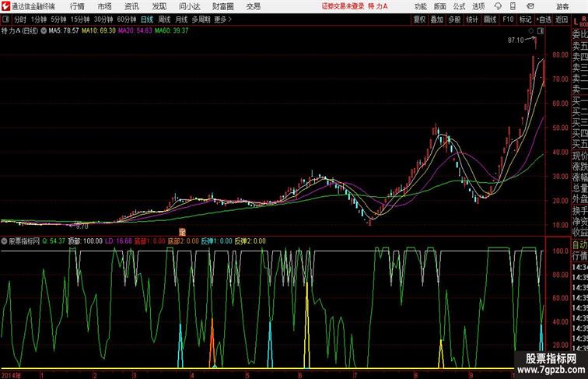Open the 资讯 menu

[131, 6]
